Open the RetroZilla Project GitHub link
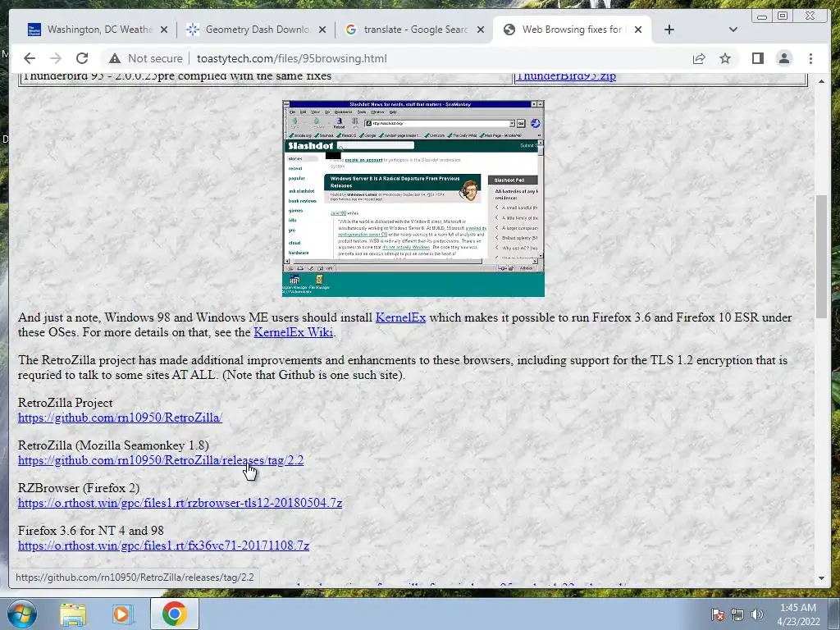The image size is (840, 630). click(120, 418)
